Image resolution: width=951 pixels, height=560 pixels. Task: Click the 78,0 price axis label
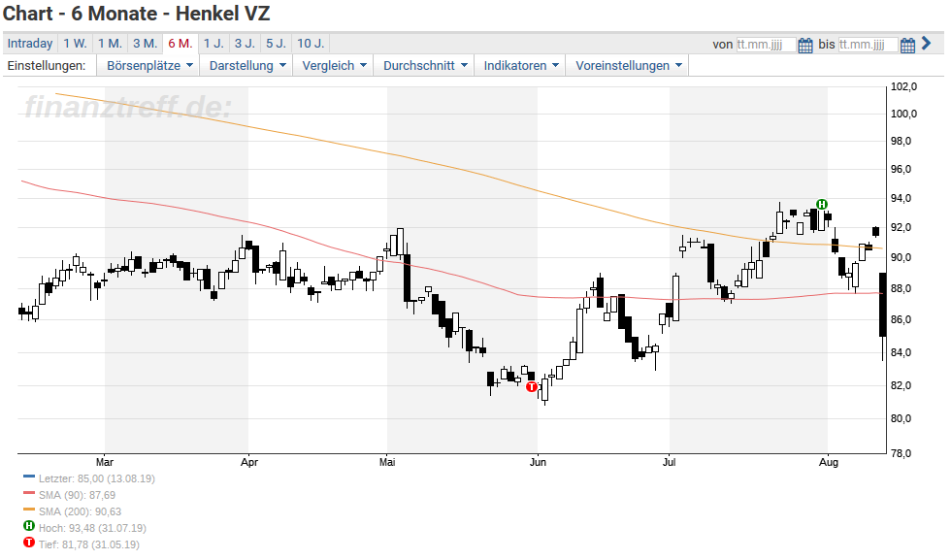click(902, 453)
